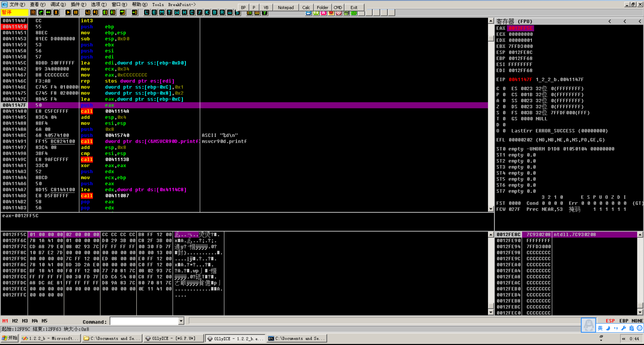This screenshot has width=644, height=345.
Task: Open Run trace with dots icon
Action: click(229, 12)
